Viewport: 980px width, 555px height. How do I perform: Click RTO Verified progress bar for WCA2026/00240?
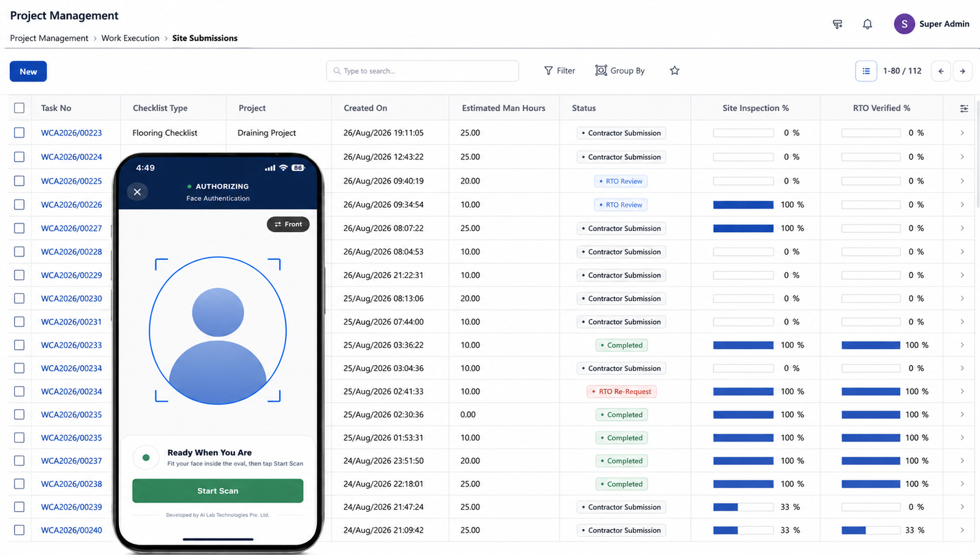point(871,530)
